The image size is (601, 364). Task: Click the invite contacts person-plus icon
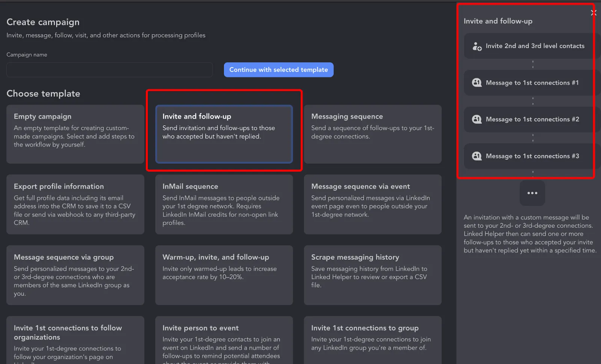tap(477, 46)
